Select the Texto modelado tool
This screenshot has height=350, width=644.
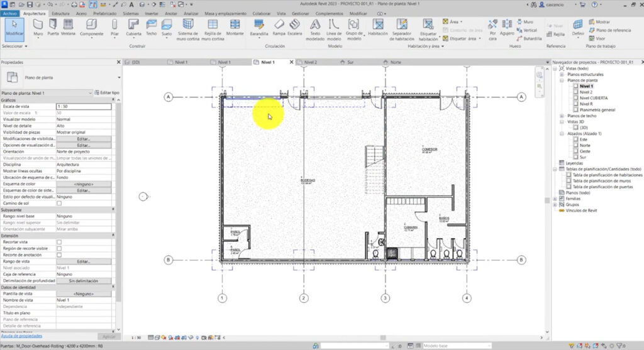(315, 26)
